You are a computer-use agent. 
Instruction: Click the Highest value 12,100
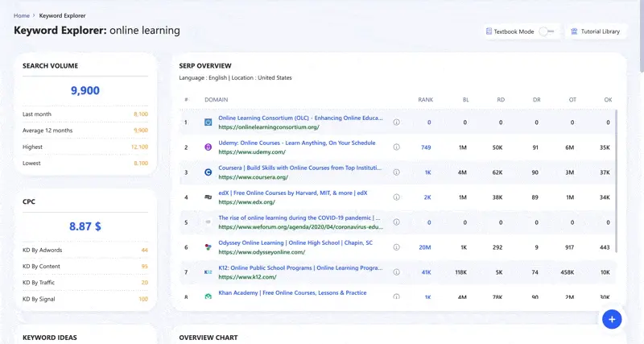click(x=139, y=147)
